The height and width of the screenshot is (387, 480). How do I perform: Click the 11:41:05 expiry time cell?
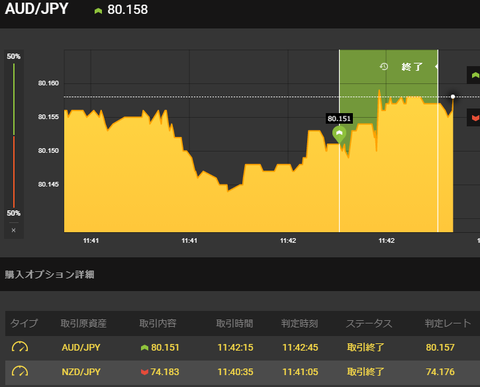300,372
